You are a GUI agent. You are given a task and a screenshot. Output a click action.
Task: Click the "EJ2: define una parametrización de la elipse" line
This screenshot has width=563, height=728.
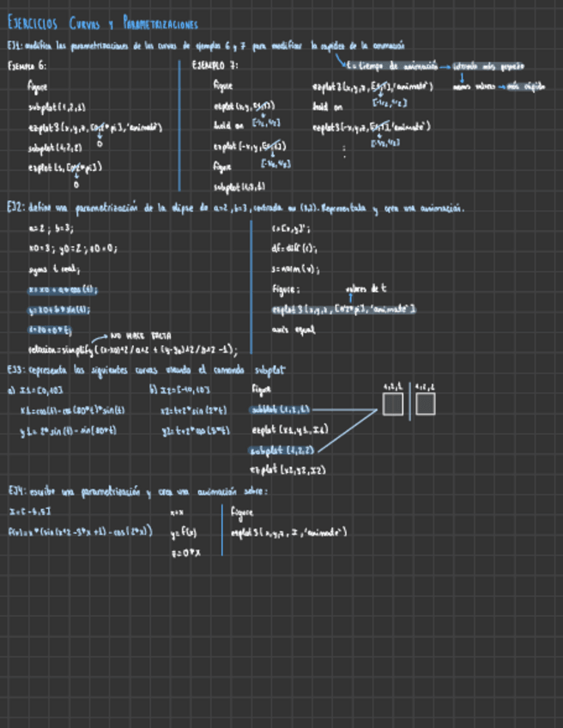[235, 209]
